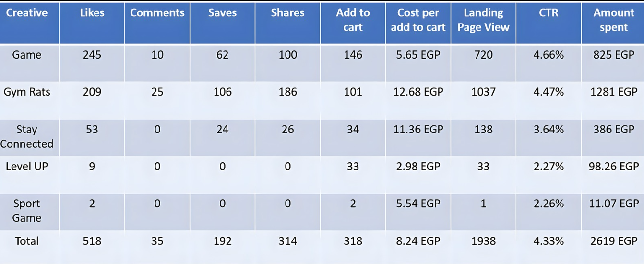This screenshot has height=264, width=644.
Task: Click the Shares column header
Action: (287, 13)
